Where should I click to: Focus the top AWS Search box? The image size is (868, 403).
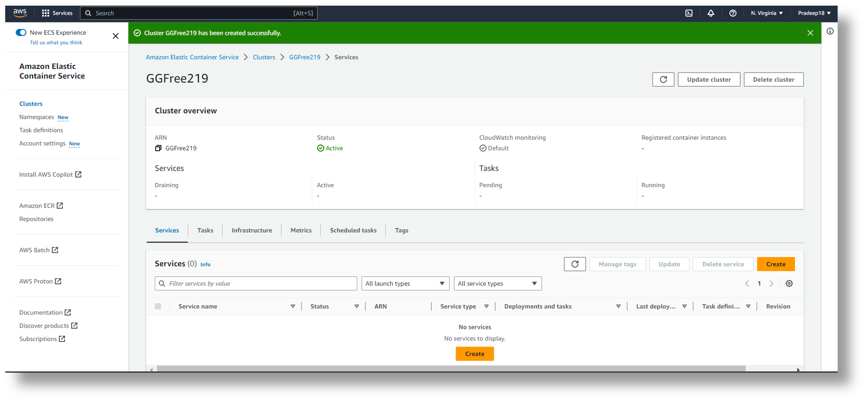(199, 13)
